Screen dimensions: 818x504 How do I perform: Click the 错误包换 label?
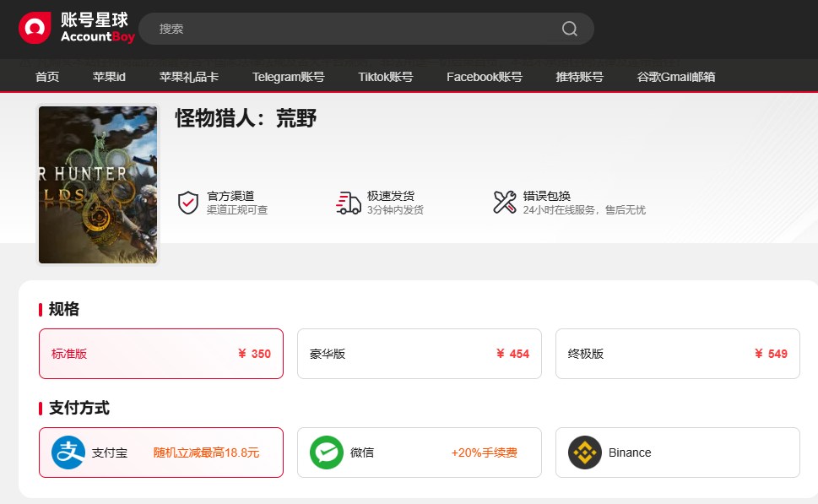point(547,196)
